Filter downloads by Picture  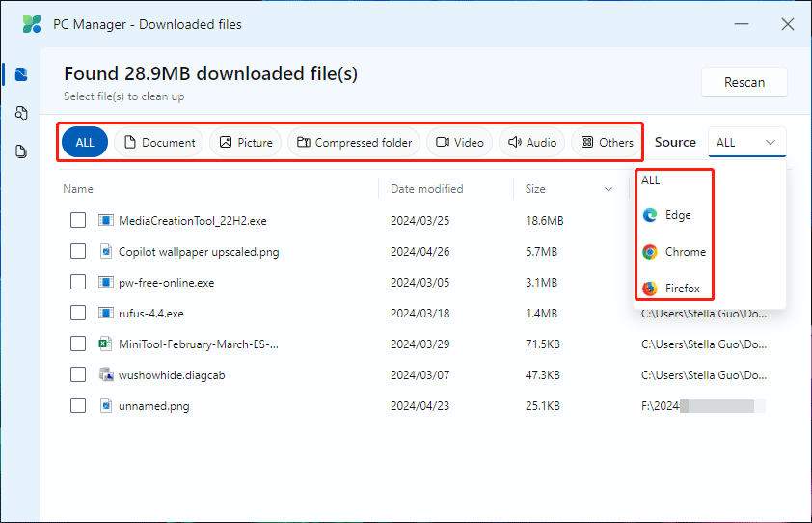[x=246, y=142]
